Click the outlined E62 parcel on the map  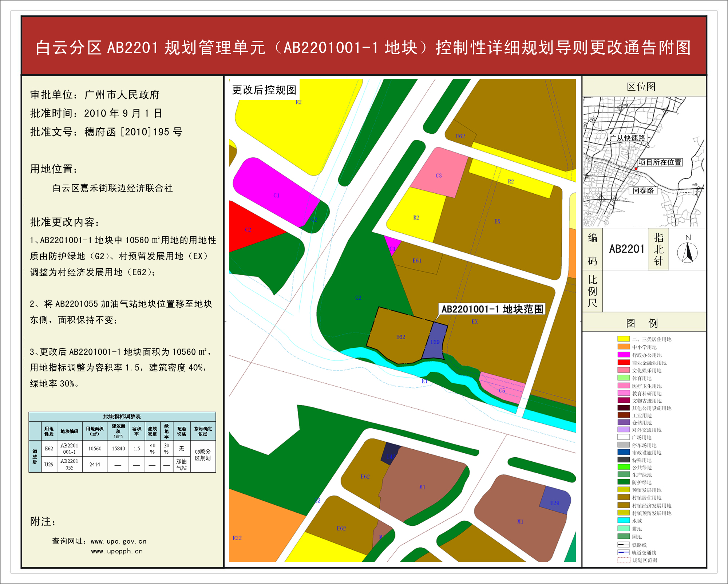(x=400, y=337)
